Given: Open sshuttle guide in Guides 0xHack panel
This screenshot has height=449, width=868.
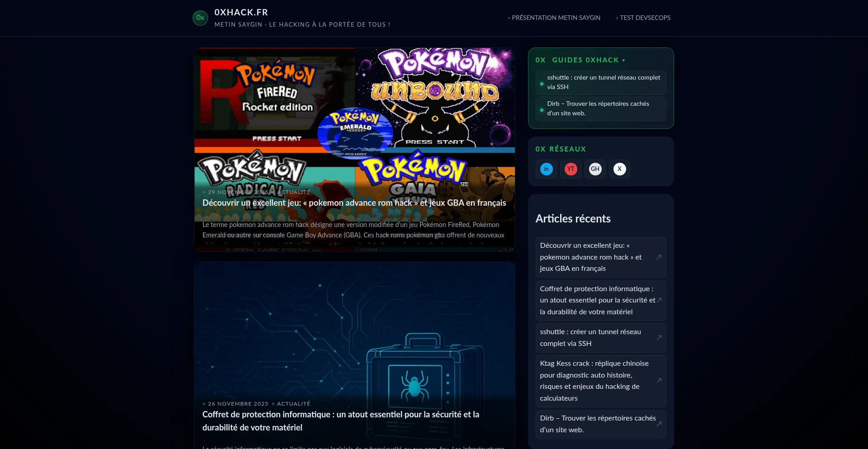Looking at the screenshot, I should 603,82.
